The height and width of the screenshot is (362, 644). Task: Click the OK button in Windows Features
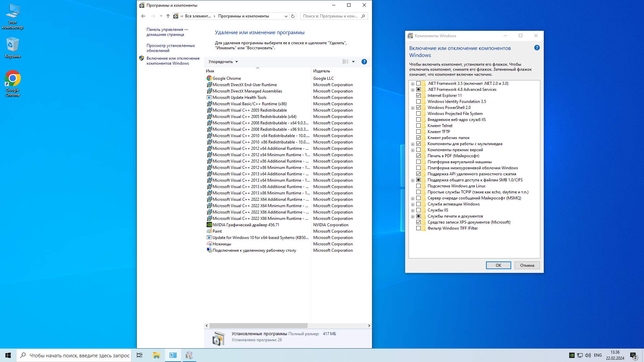point(498,265)
